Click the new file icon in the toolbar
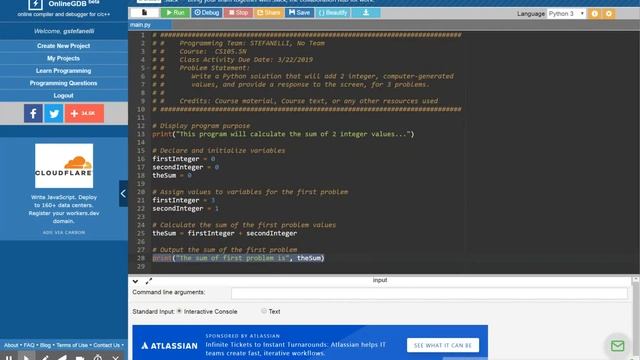The height and width of the screenshot is (360, 640). [x=144, y=13]
